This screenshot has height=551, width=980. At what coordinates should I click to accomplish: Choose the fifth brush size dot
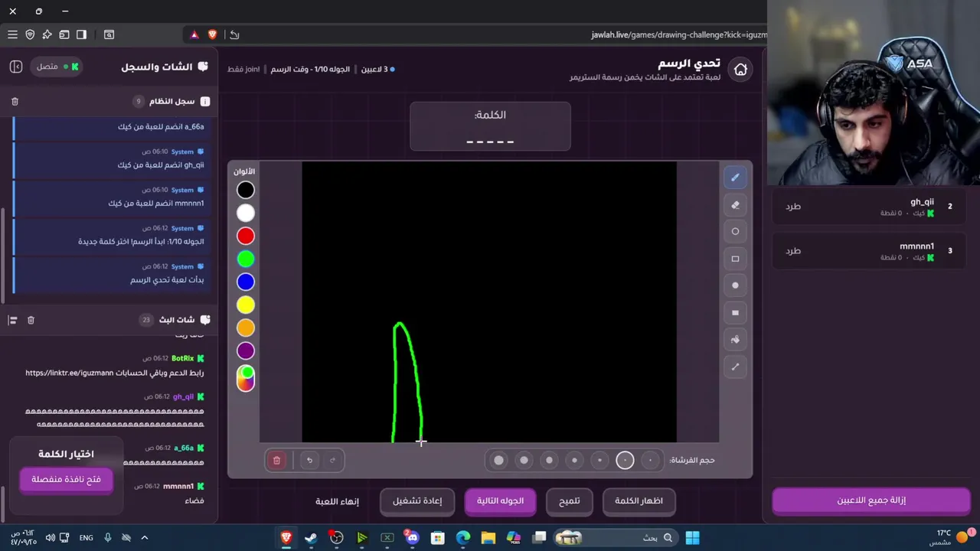point(549,460)
